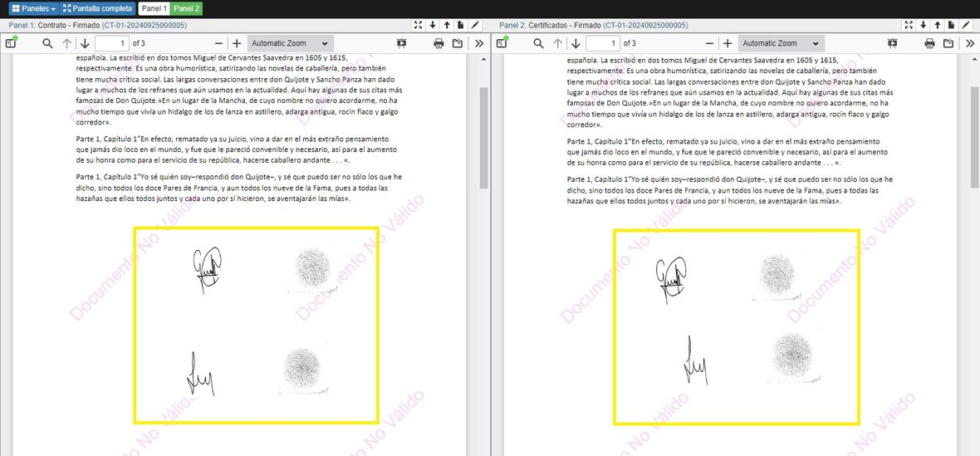980x456 pixels.
Task: Open find search in Panel 2 viewer
Action: coord(538,43)
